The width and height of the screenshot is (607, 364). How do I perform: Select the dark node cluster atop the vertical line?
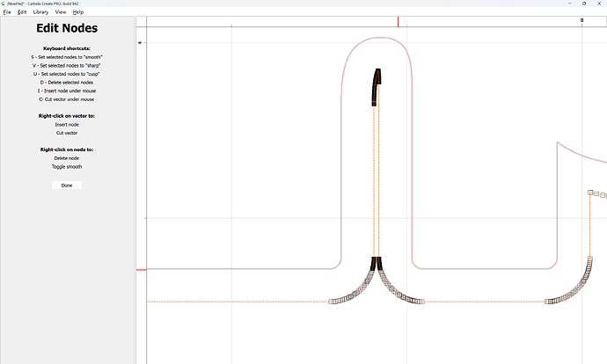[x=377, y=85]
